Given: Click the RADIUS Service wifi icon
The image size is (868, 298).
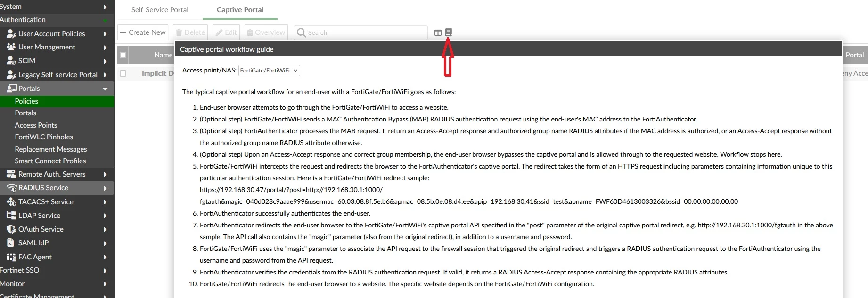Looking at the screenshot, I should coord(11,188).
